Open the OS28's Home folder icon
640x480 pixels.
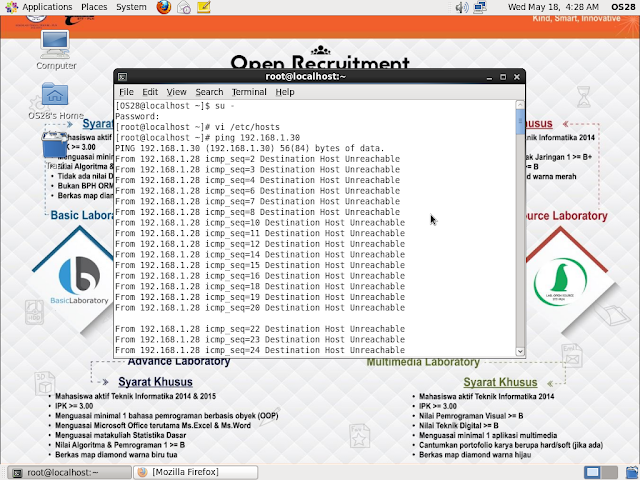pos(56,101)
